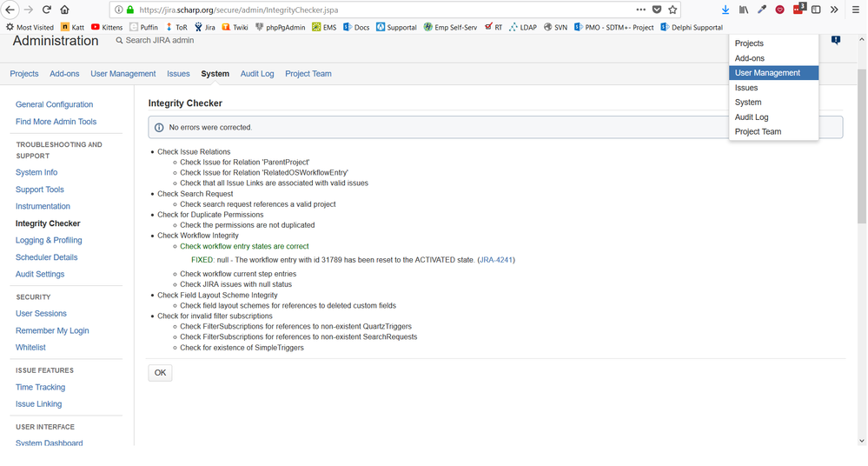
Task: Open the Library bookshelf icon
Action: tap(744, 10)
